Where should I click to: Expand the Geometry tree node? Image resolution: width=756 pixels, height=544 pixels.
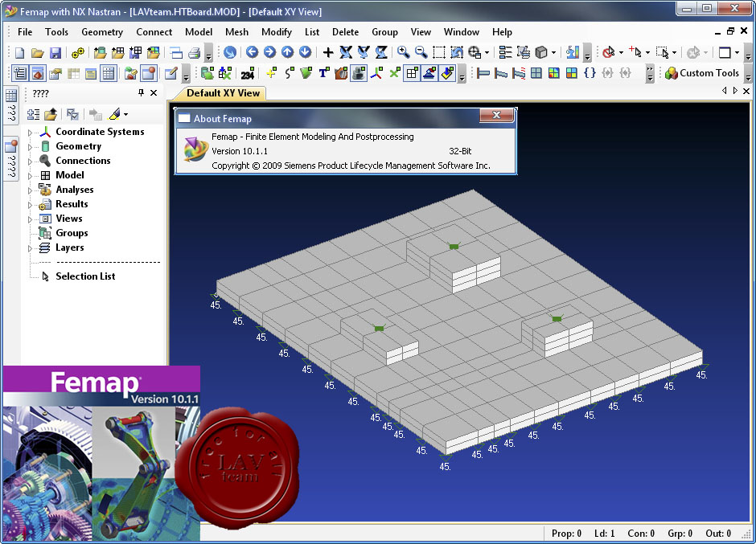[30, 147]
